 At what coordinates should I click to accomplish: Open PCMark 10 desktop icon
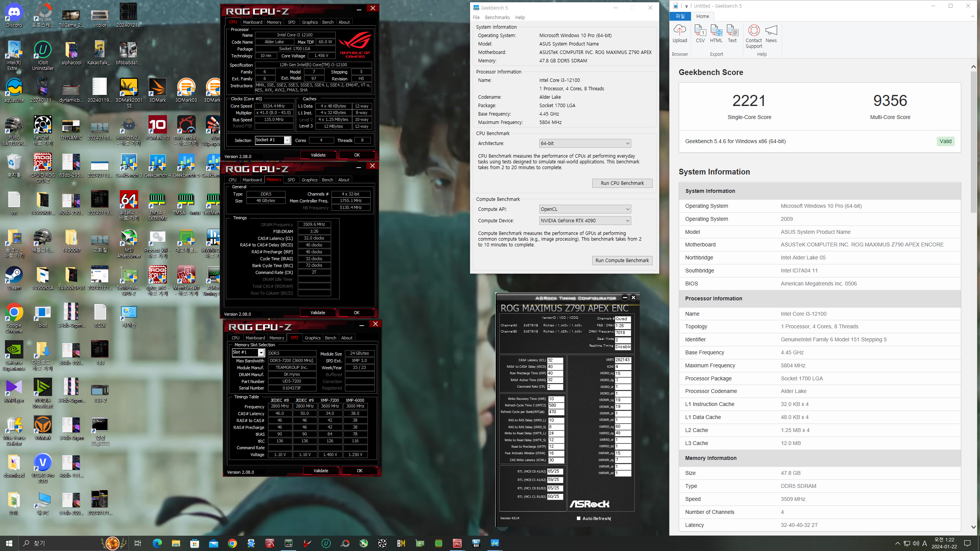pos(157,128)
